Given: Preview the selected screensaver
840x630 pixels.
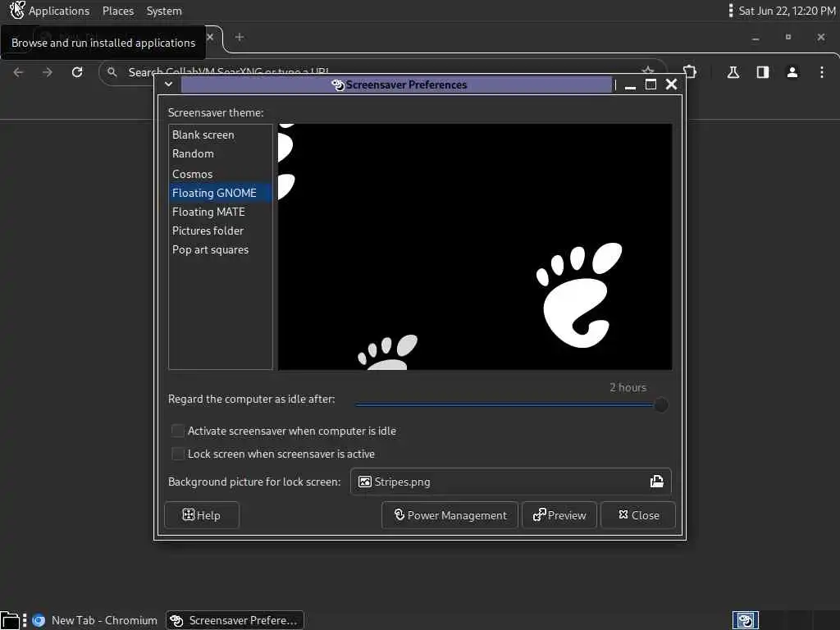Looking at the screenshot, I should [x=559, y=515].
